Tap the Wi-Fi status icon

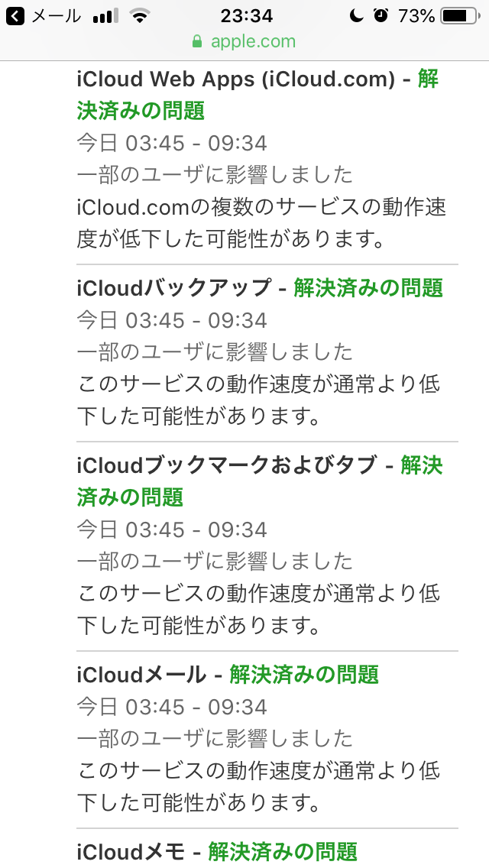click(x=140, y=16)
